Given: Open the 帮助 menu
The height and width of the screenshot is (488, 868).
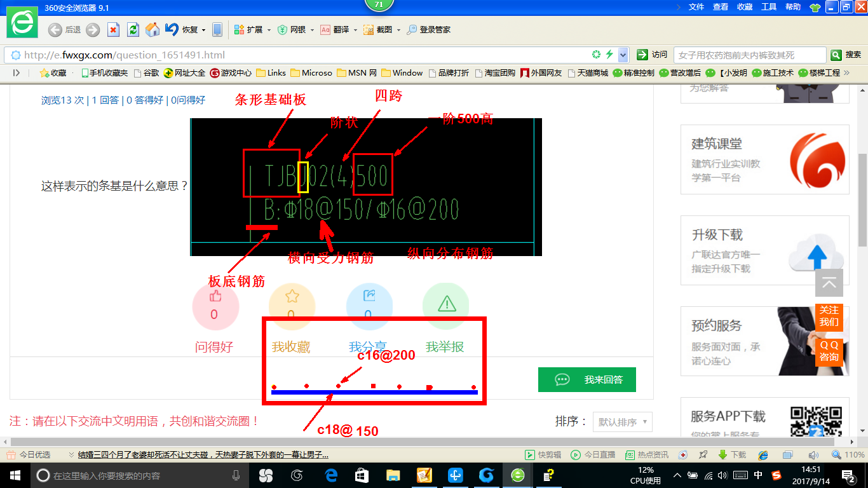Looking at the screenshot, I should click(793, 7).
